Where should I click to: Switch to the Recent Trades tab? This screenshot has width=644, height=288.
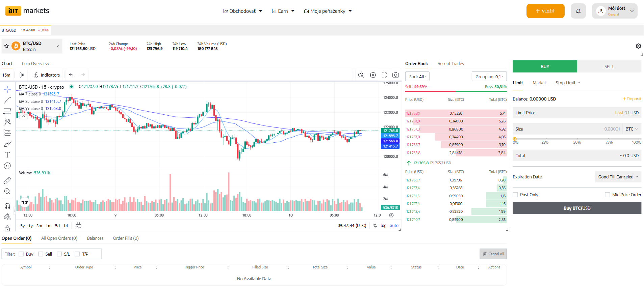point(450,64)
